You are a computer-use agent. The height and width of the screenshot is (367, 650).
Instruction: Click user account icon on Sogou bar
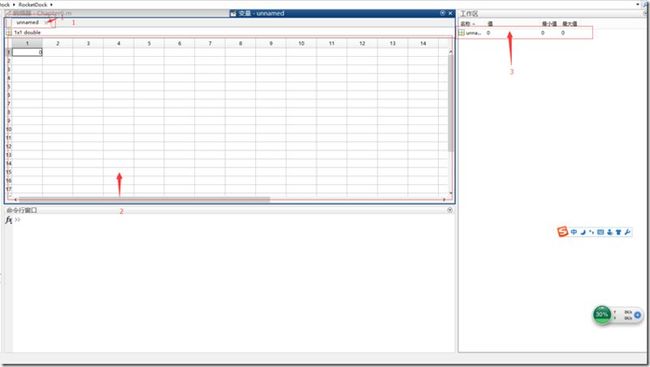click(609, 232)
